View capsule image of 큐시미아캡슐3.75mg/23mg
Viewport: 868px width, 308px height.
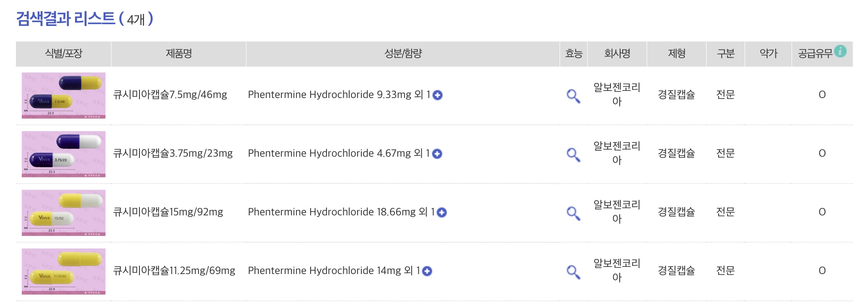(x=64, y=154)
